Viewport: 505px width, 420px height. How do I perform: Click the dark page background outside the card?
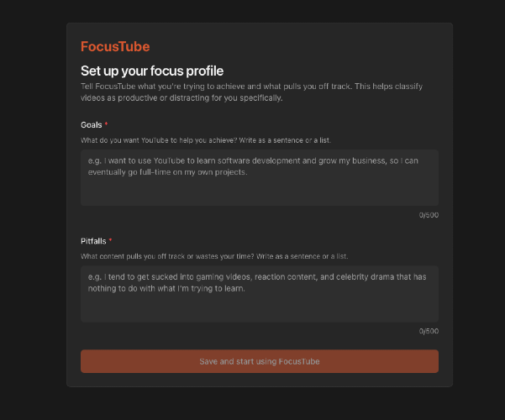coord(34,210)
